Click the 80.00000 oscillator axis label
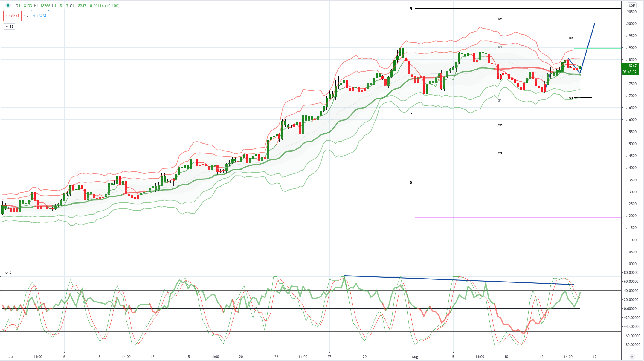The height and width of the screenshot is (361, 644). click(631, 273)
